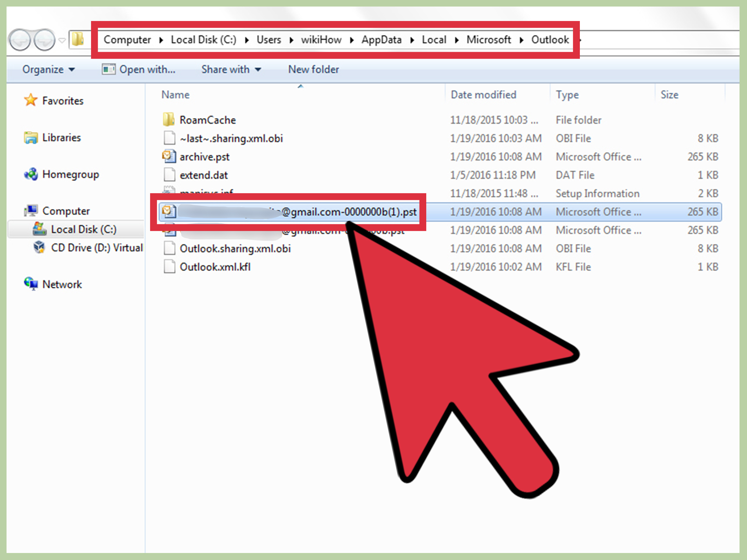Expand arrow after Local in breadcrumb

(457, 41)
